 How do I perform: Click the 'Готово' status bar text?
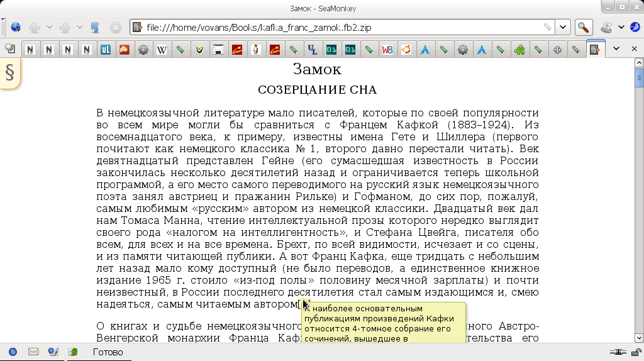click(108, 352)
